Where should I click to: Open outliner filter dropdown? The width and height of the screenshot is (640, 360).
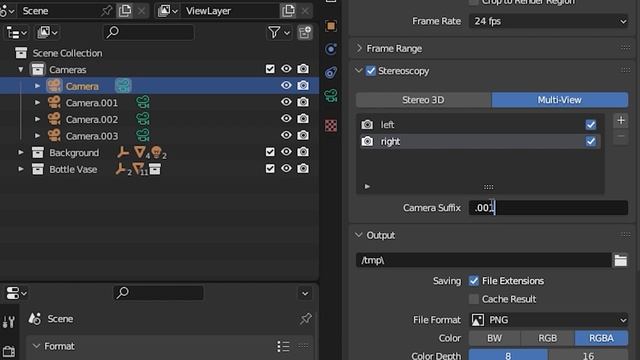(x=279, y=32)
